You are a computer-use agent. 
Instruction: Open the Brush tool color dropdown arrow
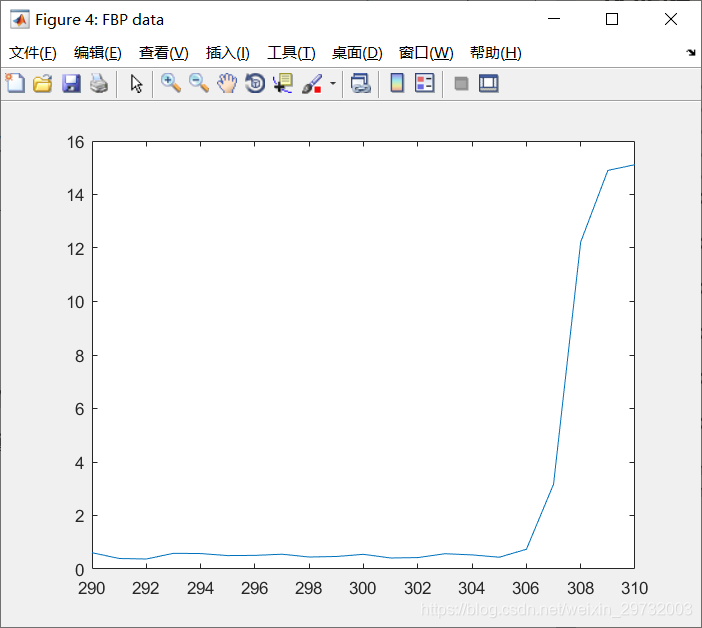(333, 83)
